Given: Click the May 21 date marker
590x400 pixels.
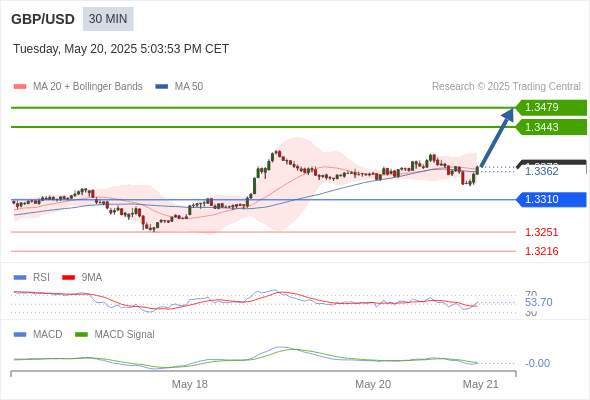Looking at the screenshot, I should click(x=481, y=384).
